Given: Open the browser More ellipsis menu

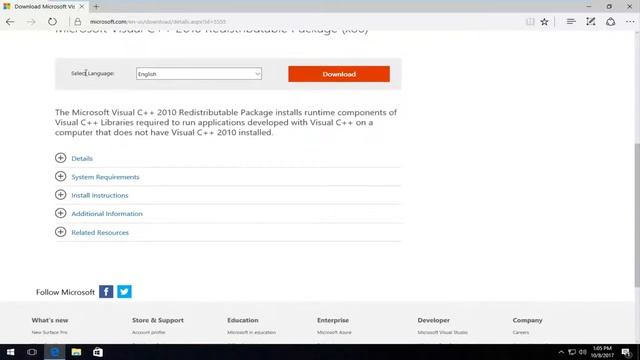Looking at the screenshot, I should tap(630, 22).
